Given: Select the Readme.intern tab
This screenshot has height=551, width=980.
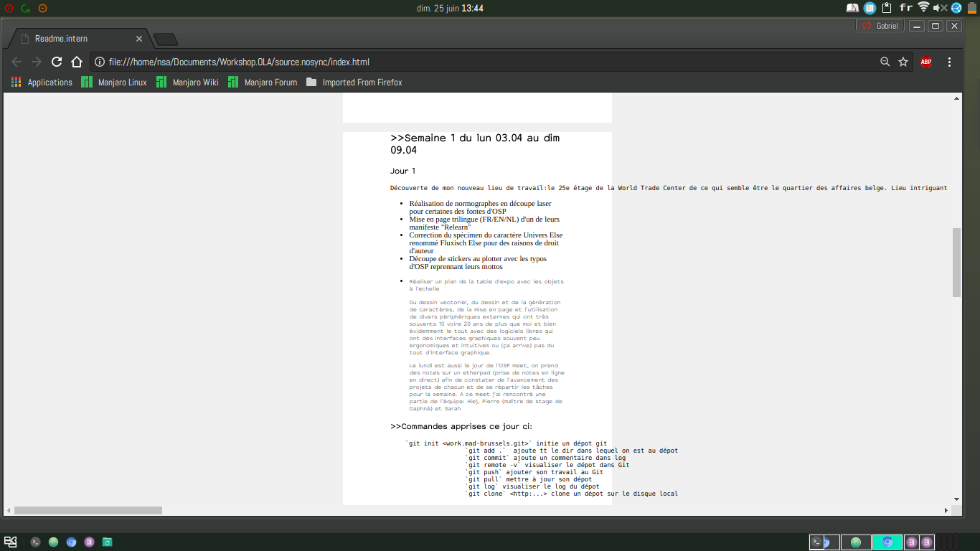Looking at the screenshot, I should click(79, 39).
